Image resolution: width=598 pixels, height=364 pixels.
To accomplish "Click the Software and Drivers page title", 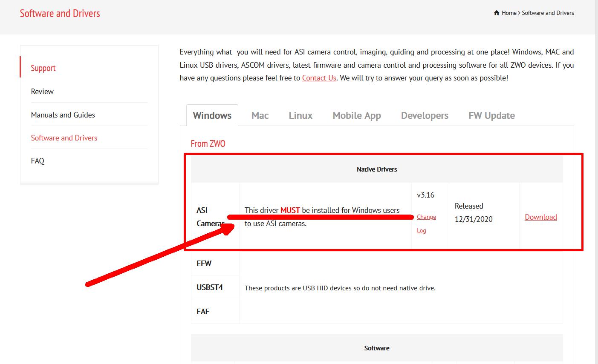I will point(60,13).
